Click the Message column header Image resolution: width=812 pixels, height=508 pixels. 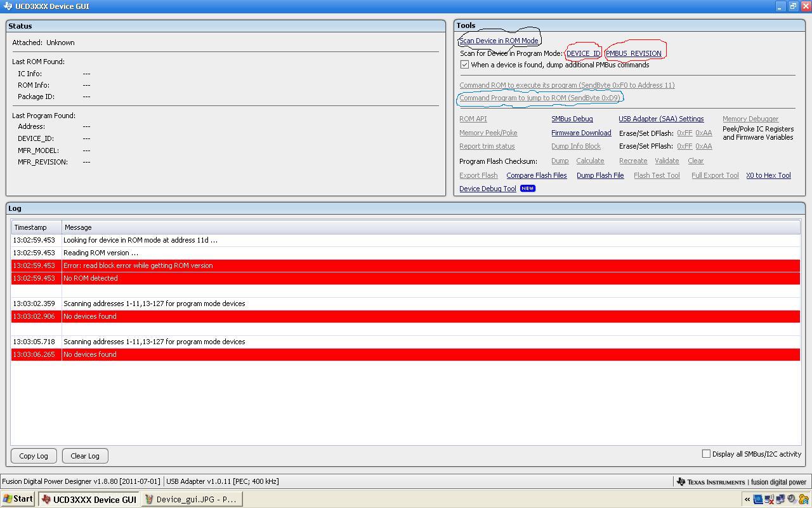[x=431, y=227]
